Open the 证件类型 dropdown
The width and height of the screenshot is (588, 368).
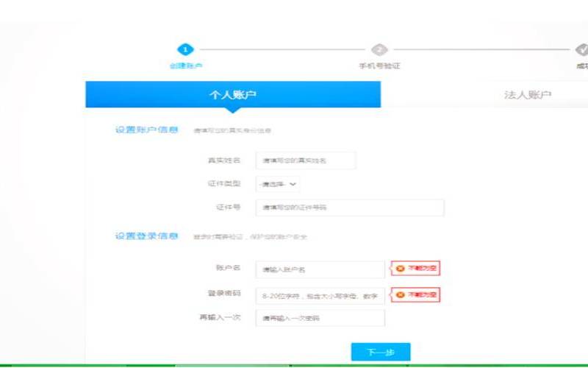278,184
